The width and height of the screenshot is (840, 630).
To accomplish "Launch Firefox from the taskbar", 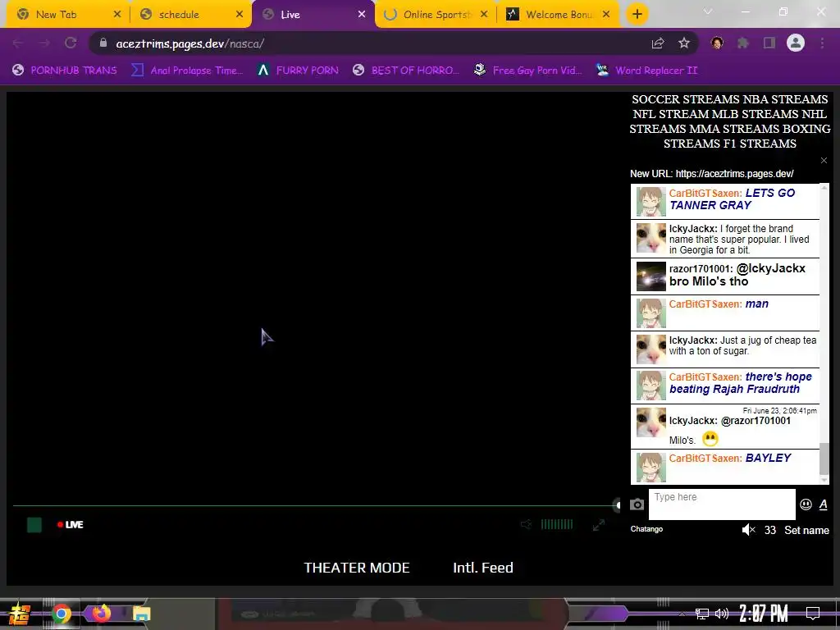I will tap(101, 614).
